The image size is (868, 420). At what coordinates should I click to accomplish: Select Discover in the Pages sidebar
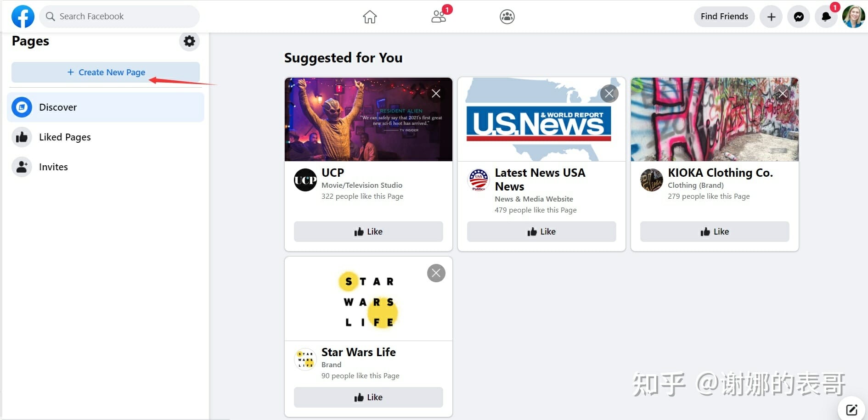[x=106, y=107]
